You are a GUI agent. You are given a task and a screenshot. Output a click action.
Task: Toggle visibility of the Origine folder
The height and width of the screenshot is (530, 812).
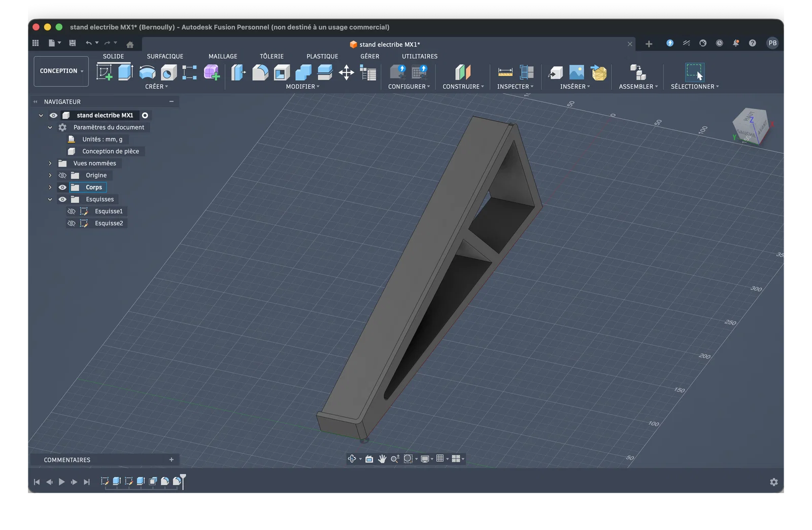(x=62, y=175)
